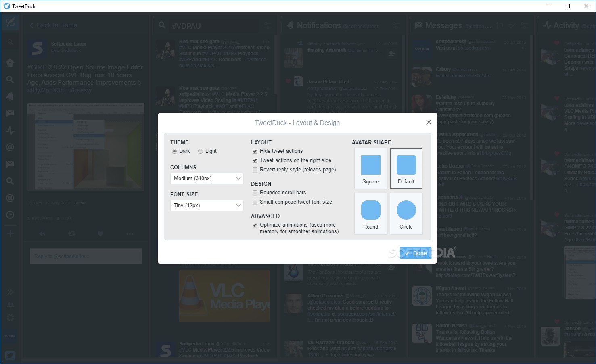Image resolution: width=596 pixels, height=364 pixels.
Task: Toggle Optimize animations checkbox
Action: click(255, 225)
